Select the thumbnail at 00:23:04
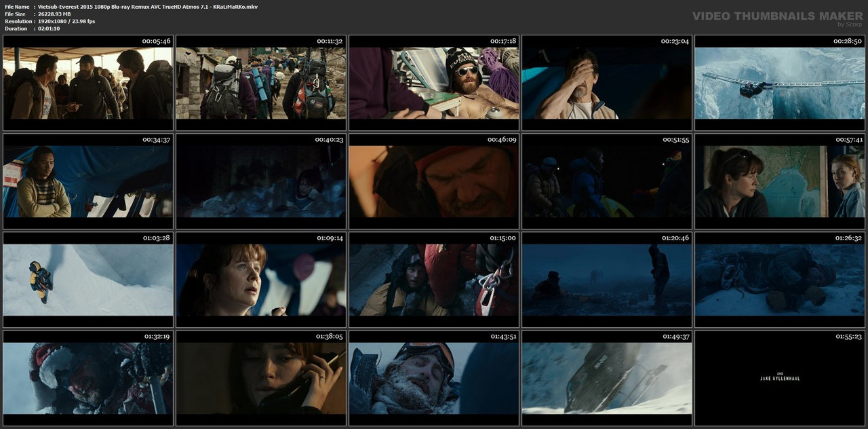This screenshot has width=868, height=429. pos(607,83)
